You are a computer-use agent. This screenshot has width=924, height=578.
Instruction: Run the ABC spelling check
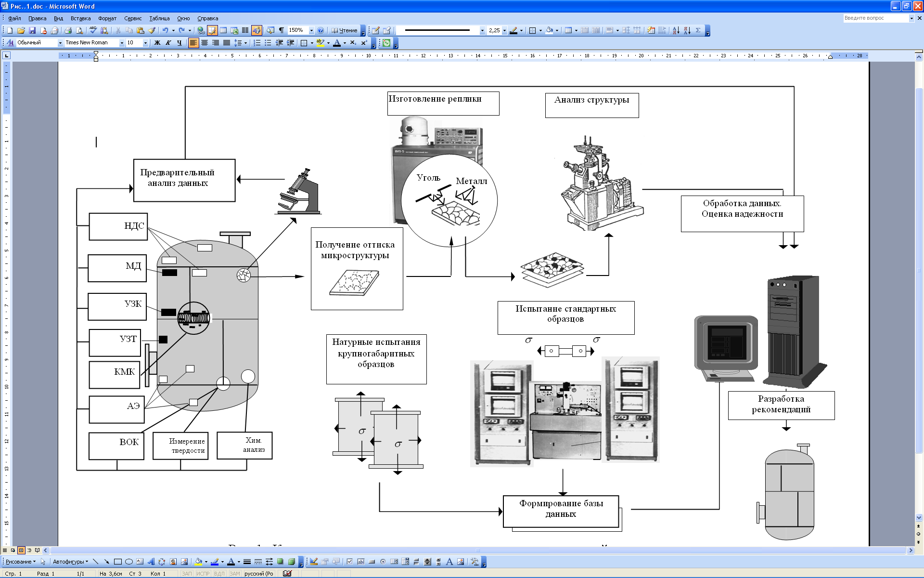(93, 30)
